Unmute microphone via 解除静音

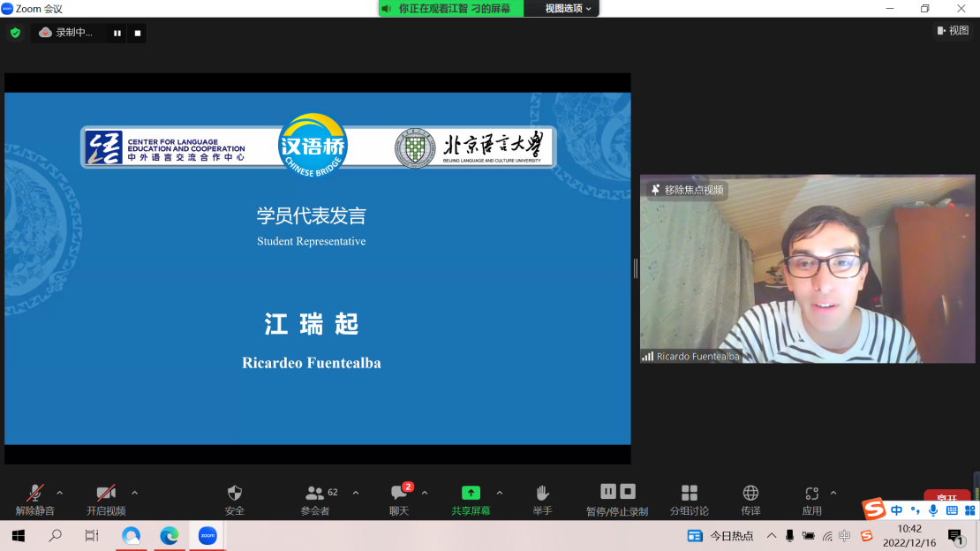[x=35, y=494]
